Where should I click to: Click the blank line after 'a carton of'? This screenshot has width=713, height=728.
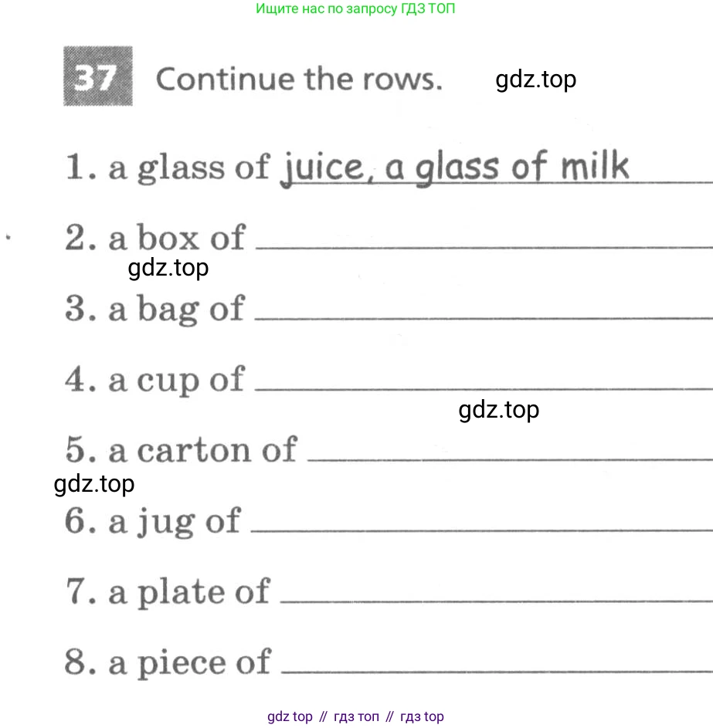coord(510,459)
